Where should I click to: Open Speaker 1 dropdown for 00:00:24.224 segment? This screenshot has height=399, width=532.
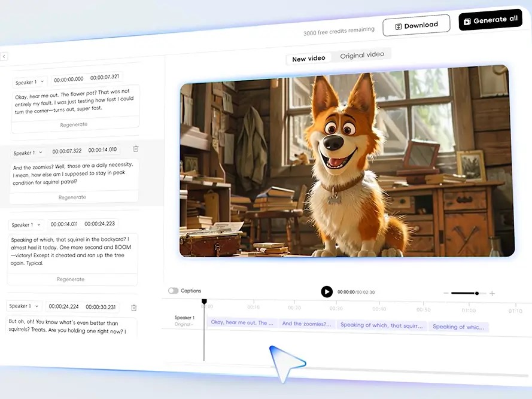point(24,306)
